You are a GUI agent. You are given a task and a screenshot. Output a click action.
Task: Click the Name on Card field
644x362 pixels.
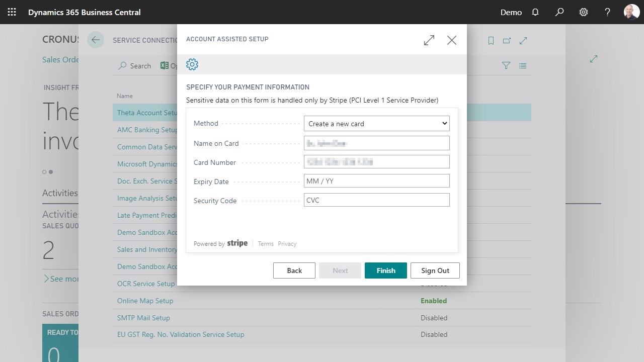coord(376,143)
